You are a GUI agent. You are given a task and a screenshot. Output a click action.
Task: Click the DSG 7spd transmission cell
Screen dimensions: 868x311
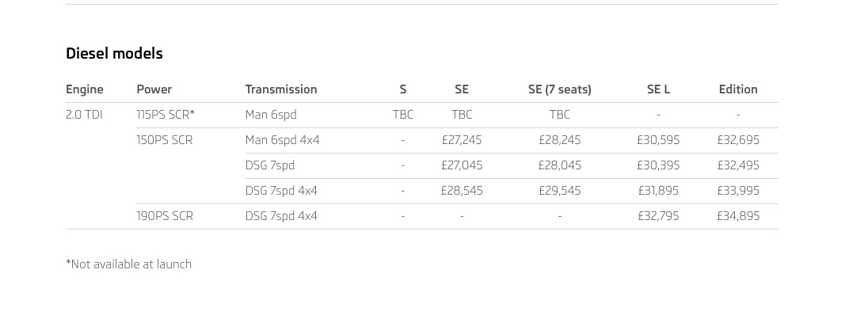[x=269, y=166]
